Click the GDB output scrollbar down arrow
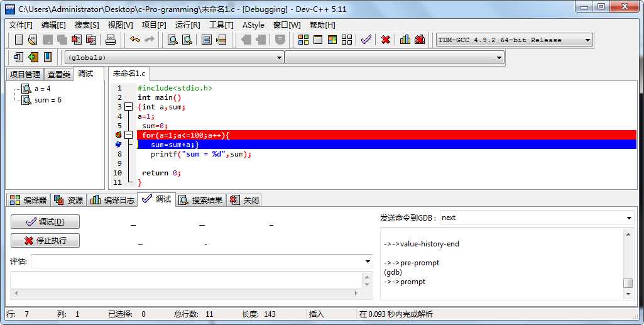This screenshot has width=644, height=325. pos(628,294)
